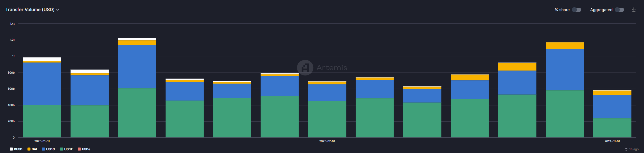
Task: Toggle USDC series in legend
Action: (x=48, y=149)
